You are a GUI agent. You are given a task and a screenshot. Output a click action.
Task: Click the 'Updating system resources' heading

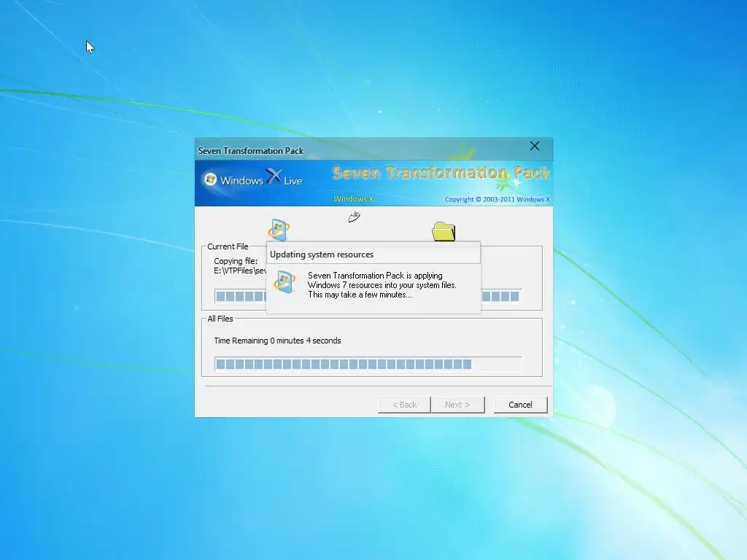click(x=322, y=254)
